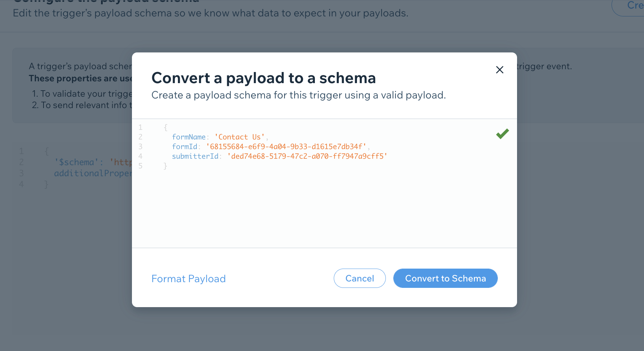Click the submitterId UUID value
The image size is (644, 351).
(x=307, y=156)
